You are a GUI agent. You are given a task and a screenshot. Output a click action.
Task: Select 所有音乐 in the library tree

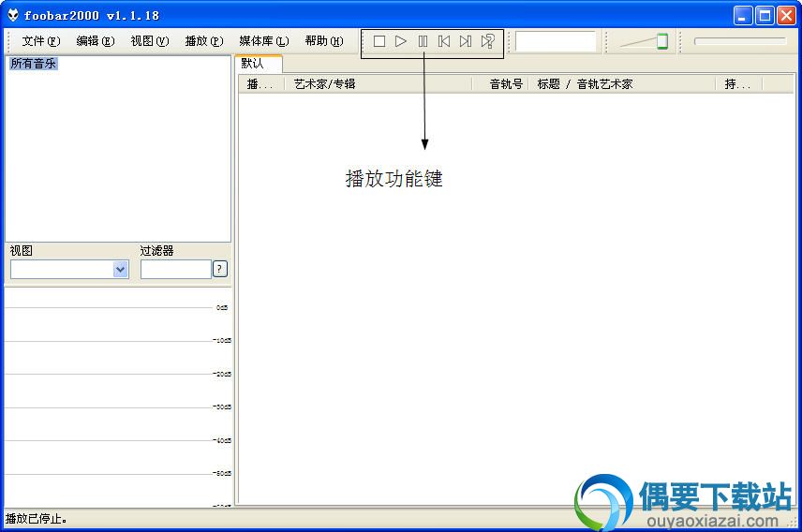[33, 64]
